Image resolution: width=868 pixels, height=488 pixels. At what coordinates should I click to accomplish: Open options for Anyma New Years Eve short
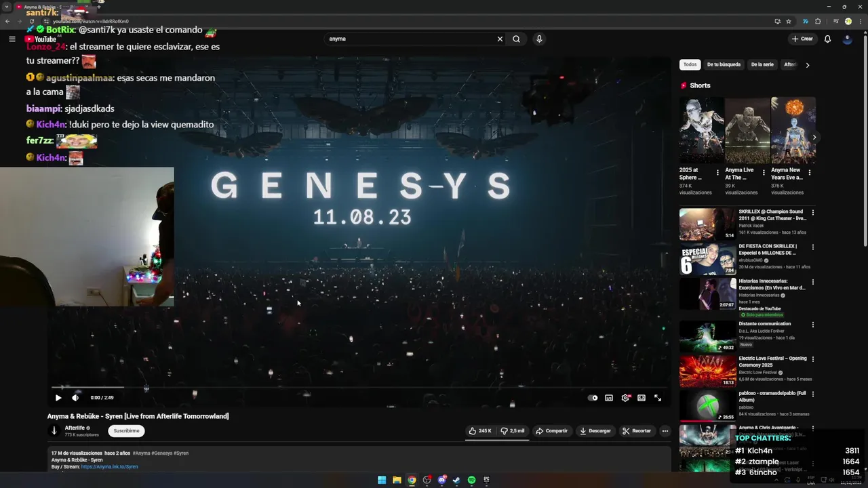[809, 173]
